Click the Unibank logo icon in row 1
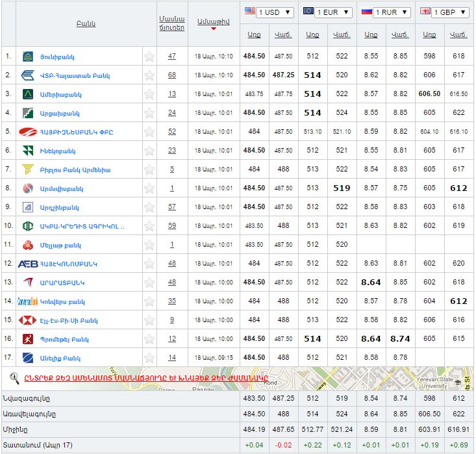This screenshot has height=454, width=476. [28, 57]
